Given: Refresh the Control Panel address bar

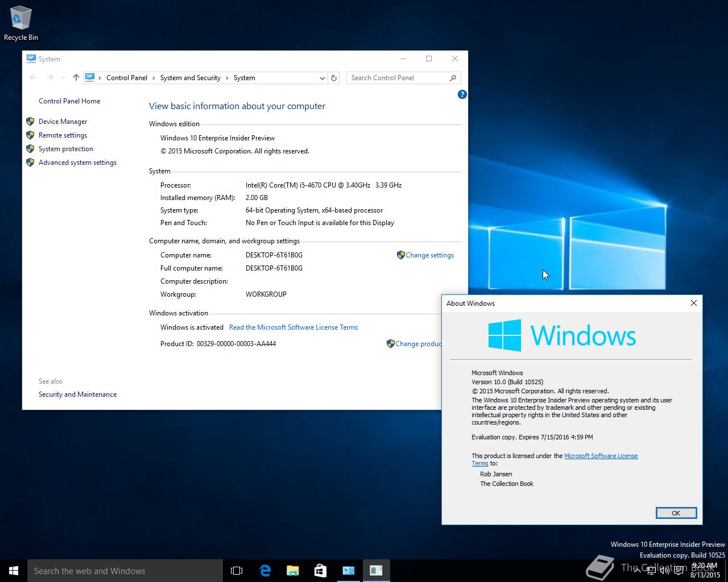Looking at the screenshot, I should point(334,78).
